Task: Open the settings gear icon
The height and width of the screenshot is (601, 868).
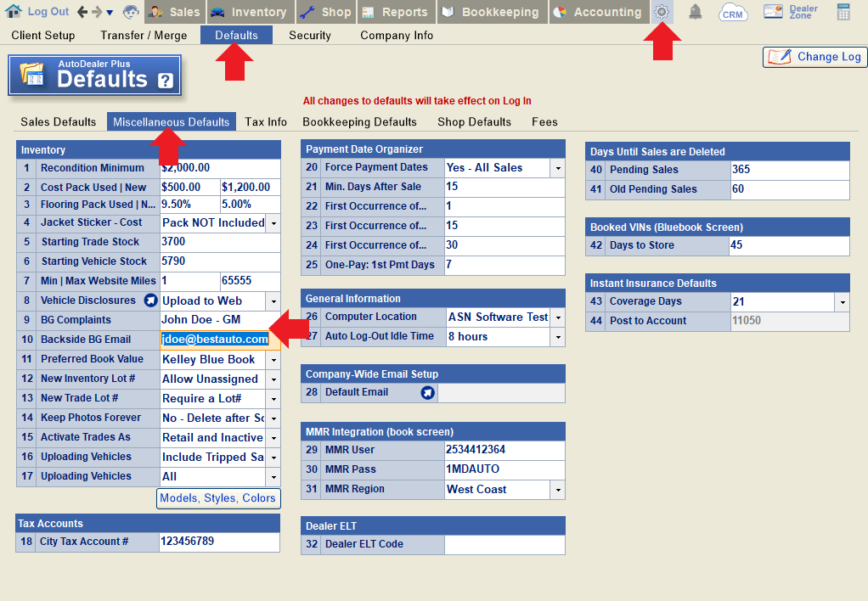Action: tap(662, 12)
